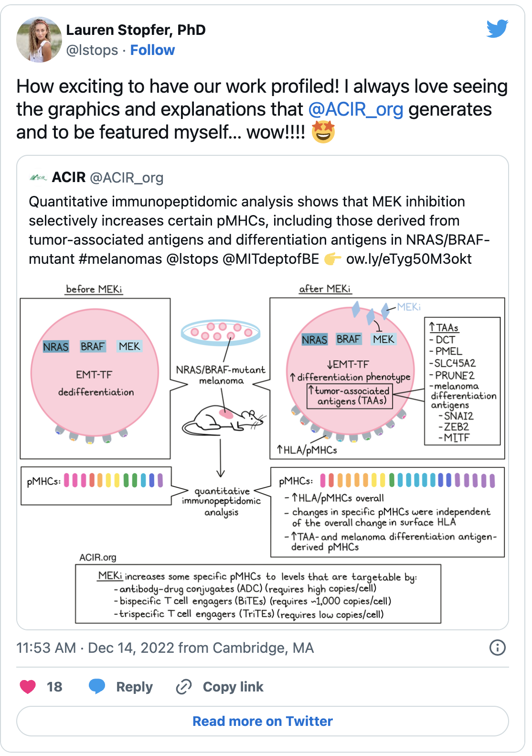Click the @lstops handle under name
532x756 pixels.
pyautogui.click(x=92, y=50)
